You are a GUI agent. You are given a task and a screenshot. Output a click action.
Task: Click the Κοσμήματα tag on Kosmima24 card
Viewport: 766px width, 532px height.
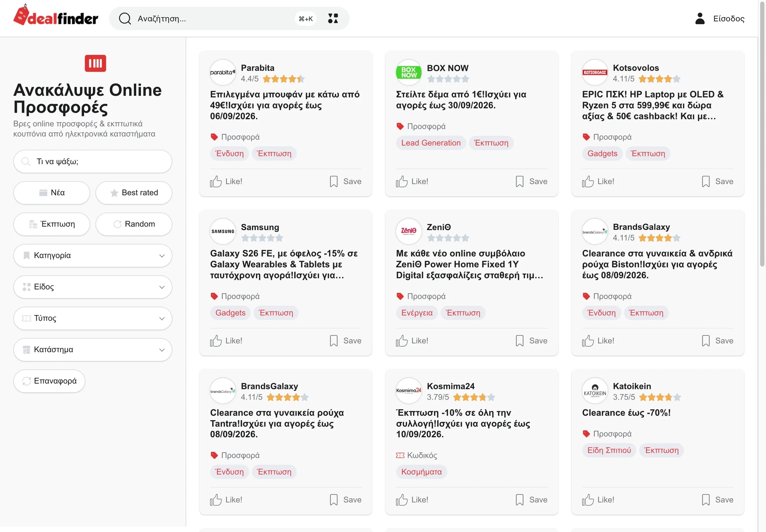click(421, 472)
